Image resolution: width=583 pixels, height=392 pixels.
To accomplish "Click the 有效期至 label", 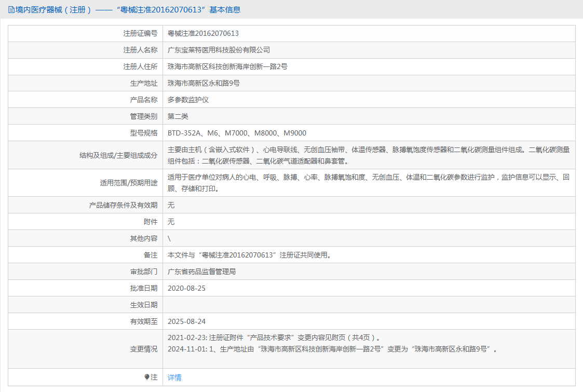I will [144, 322].
